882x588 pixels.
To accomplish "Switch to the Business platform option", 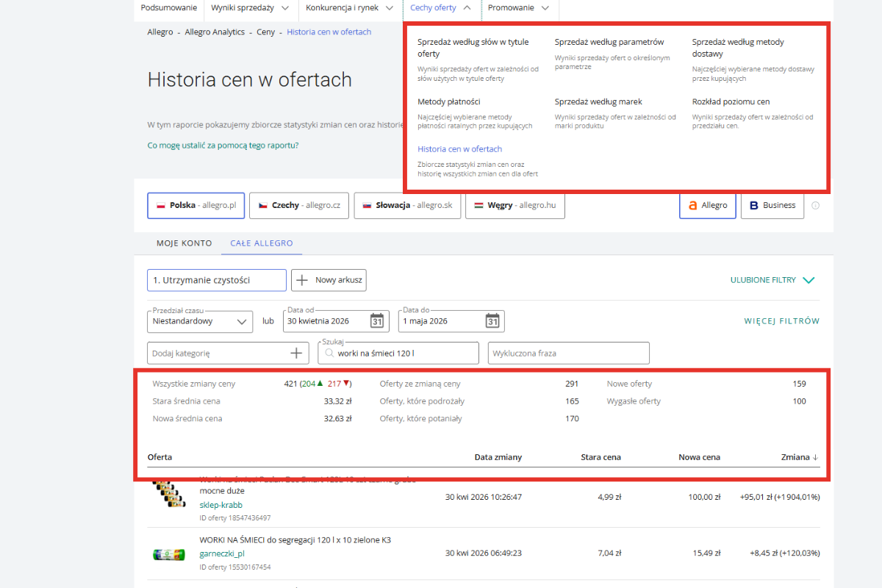I will pos(772,206).
